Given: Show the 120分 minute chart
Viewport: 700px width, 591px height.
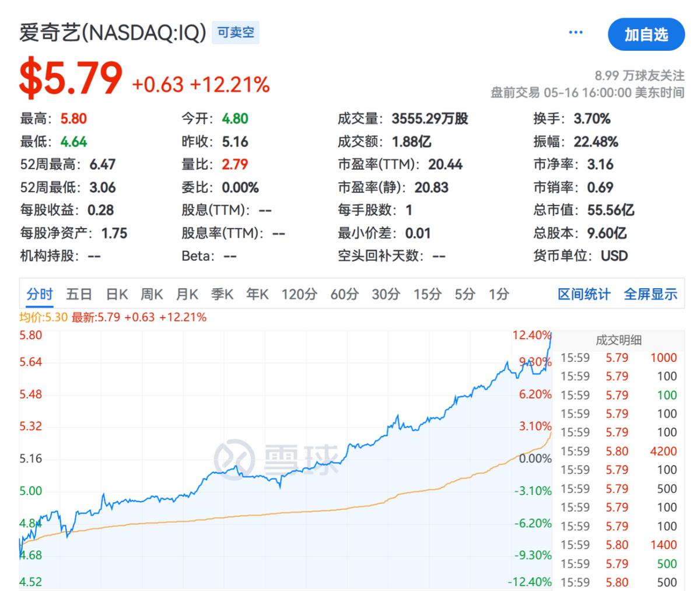Looking at the screenshot, I should click(x=299, y=293).
